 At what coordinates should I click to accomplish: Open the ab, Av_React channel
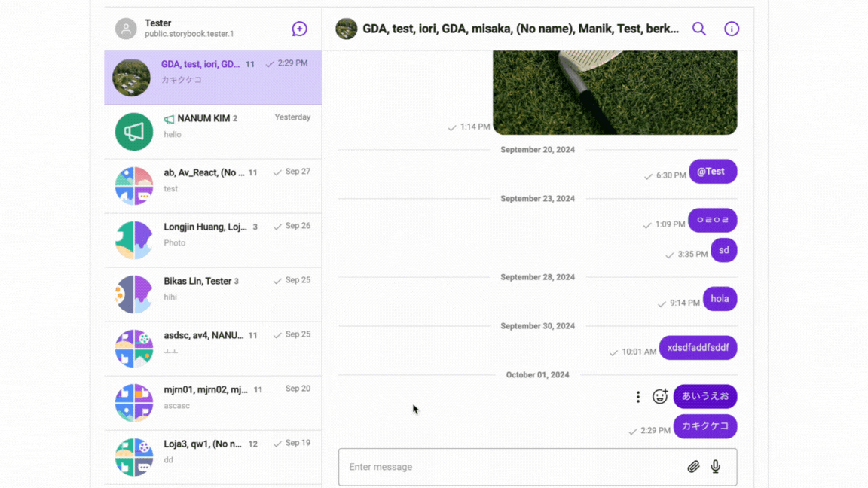[212, 186]
